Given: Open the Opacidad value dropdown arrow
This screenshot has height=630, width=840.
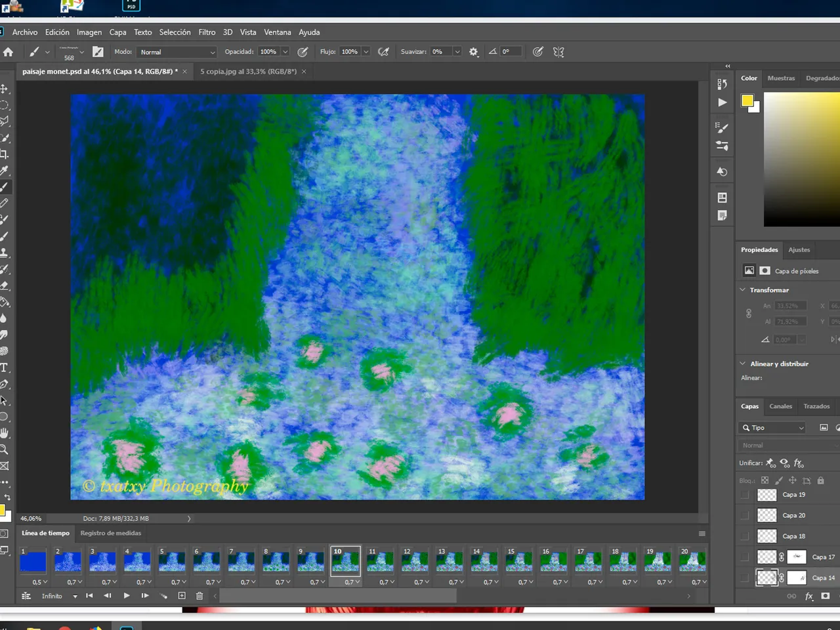Looking at the screenshot, I should click(285, 52).
